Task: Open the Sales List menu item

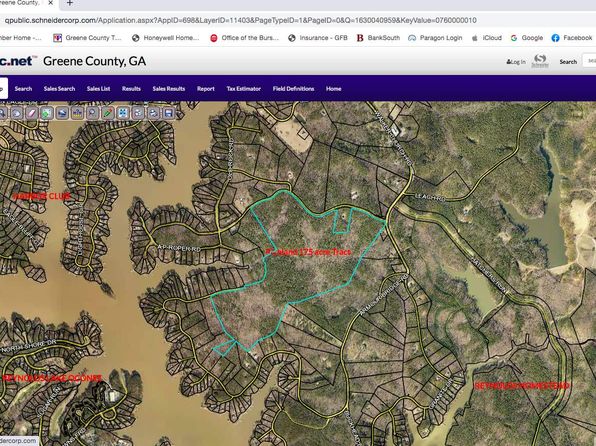Action: (x=98, y=89)
